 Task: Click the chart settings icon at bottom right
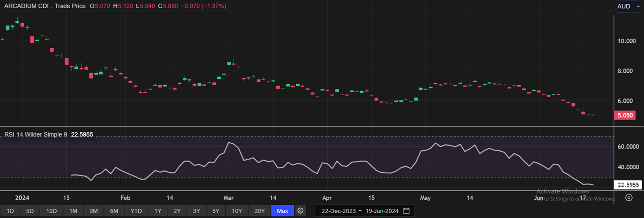[629, 197]
